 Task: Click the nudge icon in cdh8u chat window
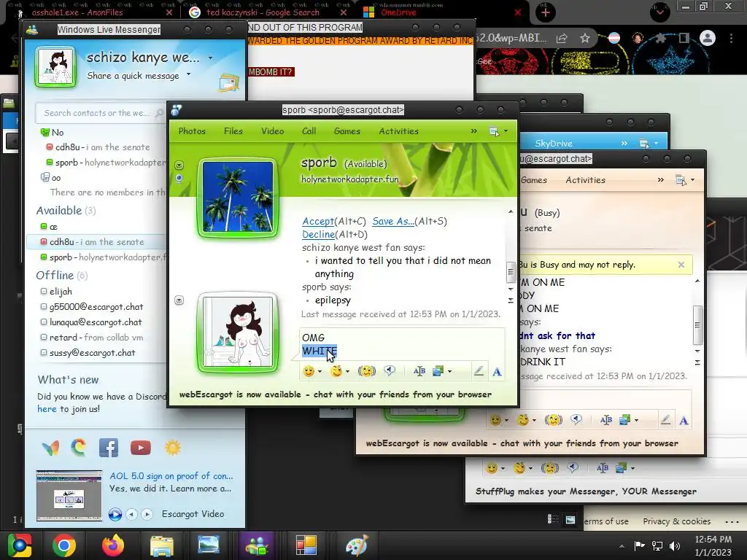[553, 420]
